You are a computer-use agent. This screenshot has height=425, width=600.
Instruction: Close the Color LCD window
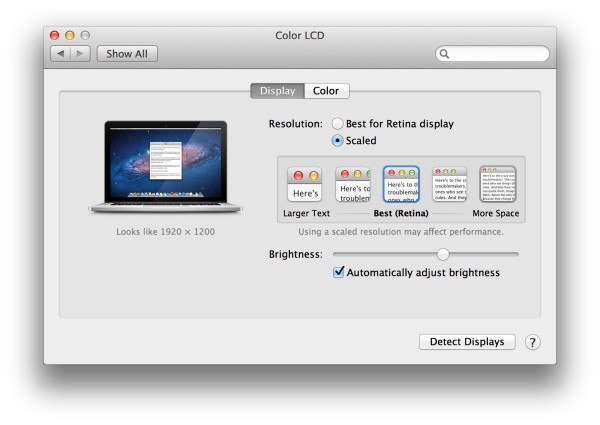point(55,36)
